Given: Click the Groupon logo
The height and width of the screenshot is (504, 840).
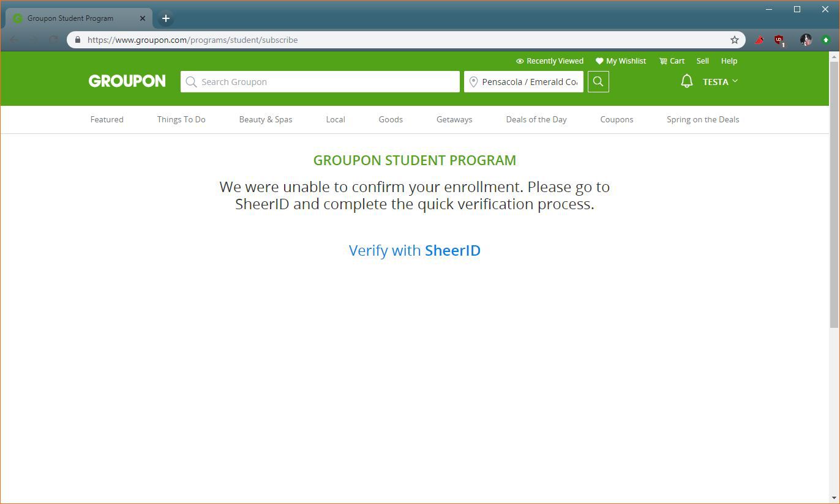Looking at the screenshot, I should (127, 81).
